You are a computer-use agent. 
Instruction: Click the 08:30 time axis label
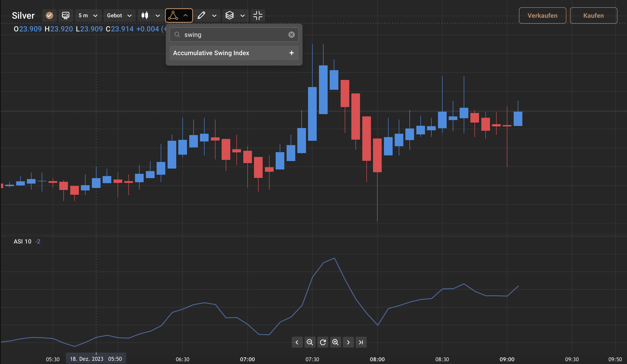coord(442,359)
